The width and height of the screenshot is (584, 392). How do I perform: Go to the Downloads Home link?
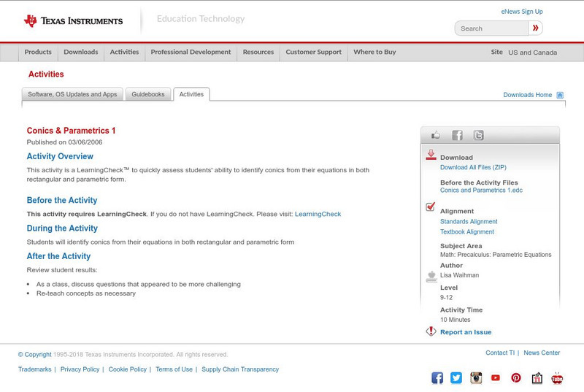click(527, 95)
